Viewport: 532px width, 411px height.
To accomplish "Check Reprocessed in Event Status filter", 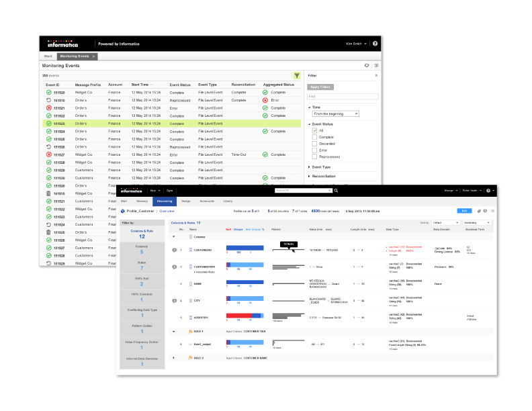I will (x=314, y=156).
